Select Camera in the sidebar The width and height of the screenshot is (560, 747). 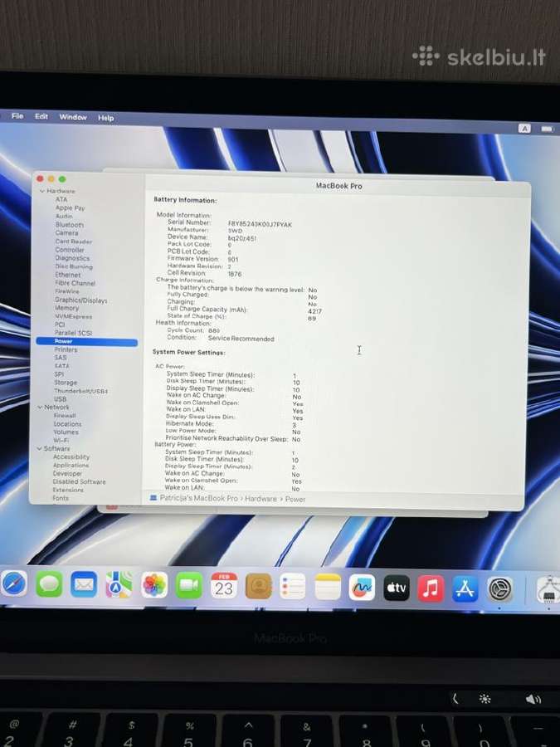tap(66, 233)
